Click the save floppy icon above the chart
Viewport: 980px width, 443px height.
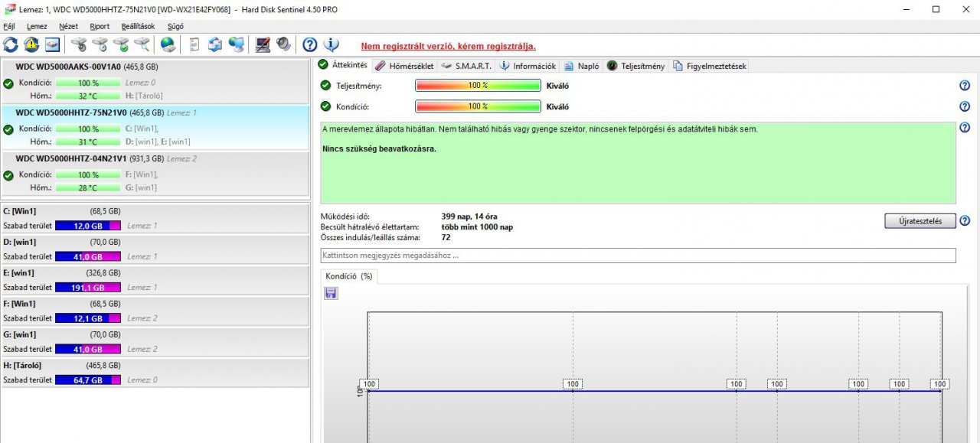click(331, 293)
